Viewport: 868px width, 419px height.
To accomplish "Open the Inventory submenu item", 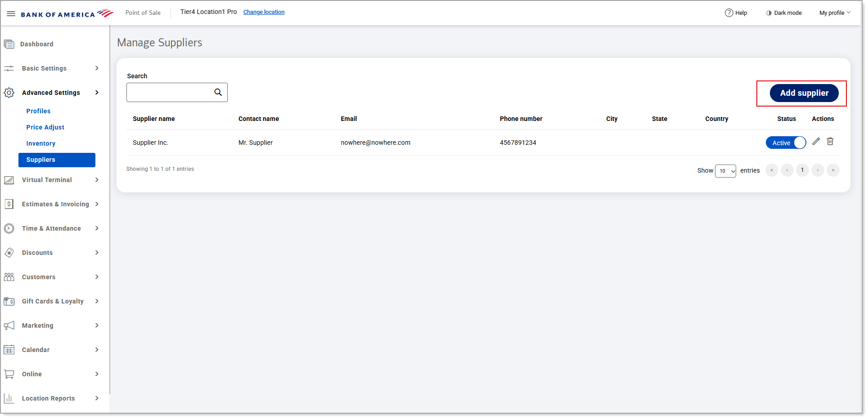I will click(x=40, y=143).
